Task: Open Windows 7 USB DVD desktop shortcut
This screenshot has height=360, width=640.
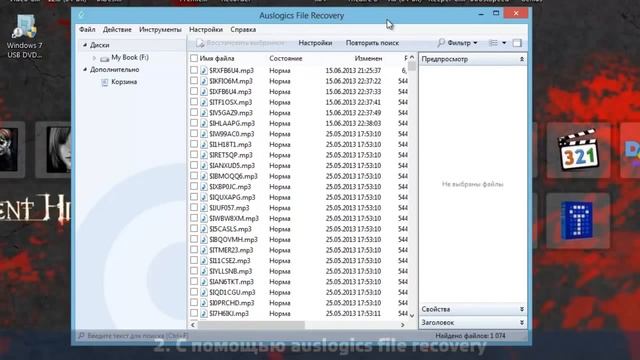Action: pyautogui.click(x=24, y=37)
